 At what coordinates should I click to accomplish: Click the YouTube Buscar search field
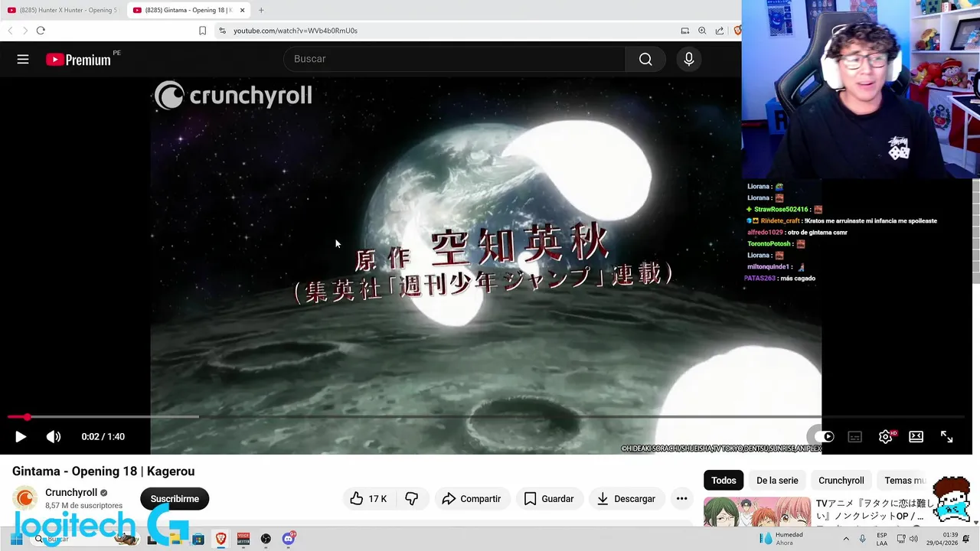(x=455, y=59)
